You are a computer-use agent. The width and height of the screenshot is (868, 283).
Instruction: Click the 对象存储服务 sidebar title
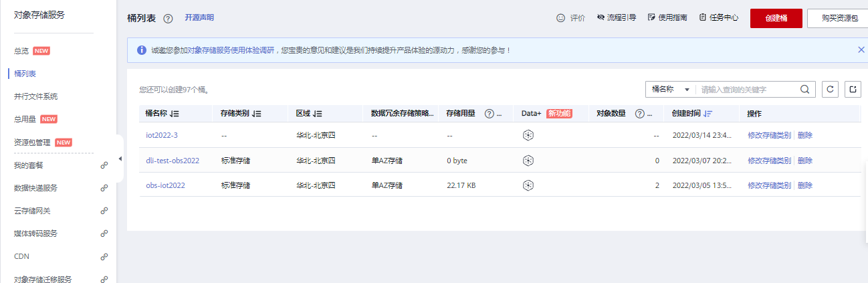[39, 14]
